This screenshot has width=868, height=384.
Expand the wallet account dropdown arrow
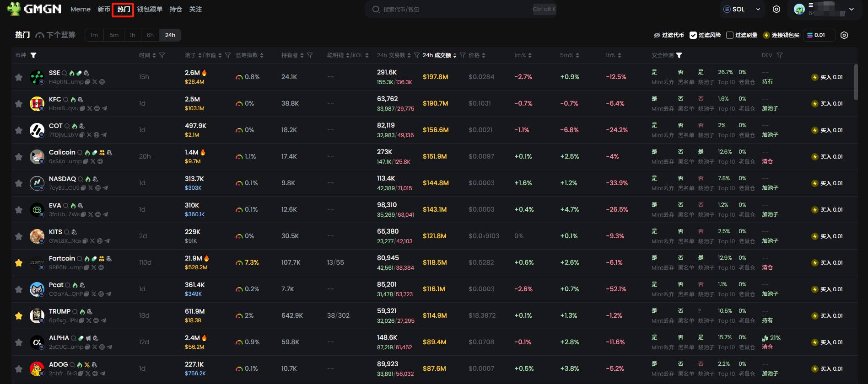pos(852,9)
